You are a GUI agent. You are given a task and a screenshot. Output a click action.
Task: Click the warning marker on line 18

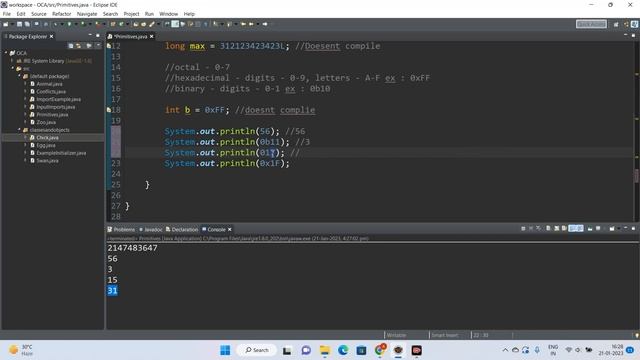[109, 110]
